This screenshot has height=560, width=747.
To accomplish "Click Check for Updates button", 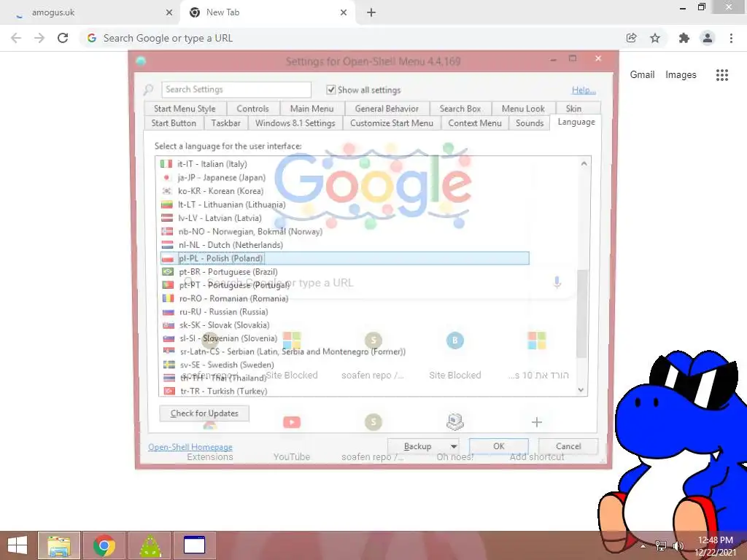I will pyautogui.click(x=204, y=413).
